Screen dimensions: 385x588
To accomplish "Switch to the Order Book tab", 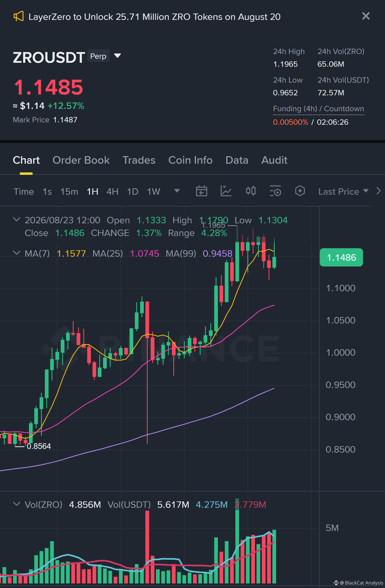I will click(81, 160).
